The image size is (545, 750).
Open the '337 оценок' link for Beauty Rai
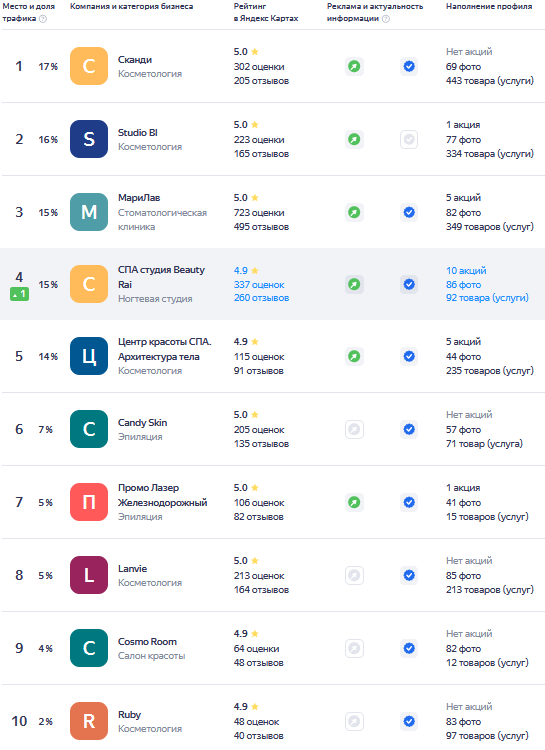point(259,285)
